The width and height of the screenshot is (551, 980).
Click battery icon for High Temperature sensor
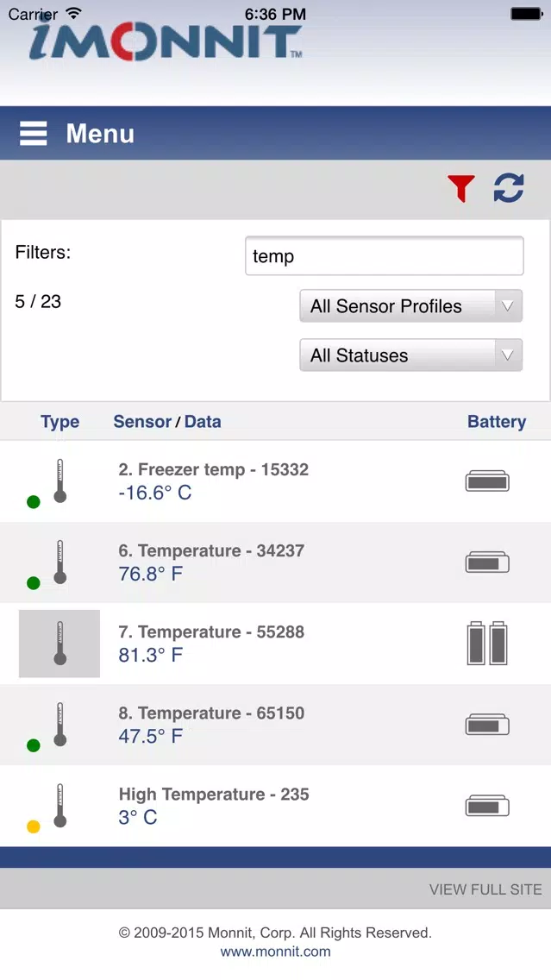click(x=487, y=807)
